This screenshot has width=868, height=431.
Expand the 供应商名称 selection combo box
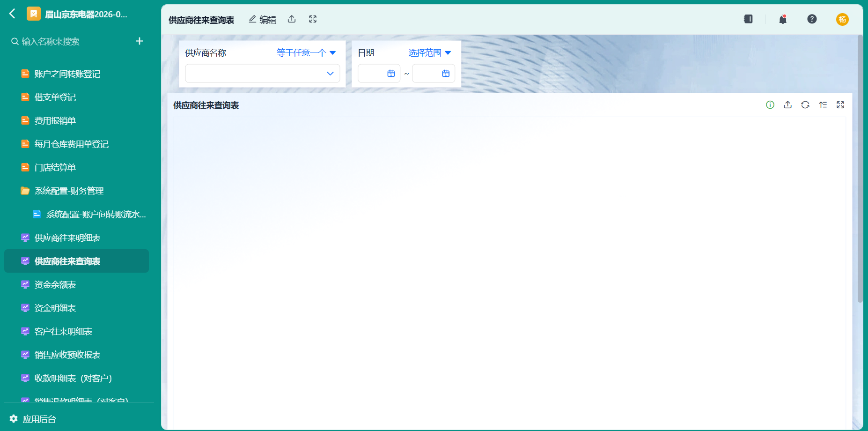(263, 74)
